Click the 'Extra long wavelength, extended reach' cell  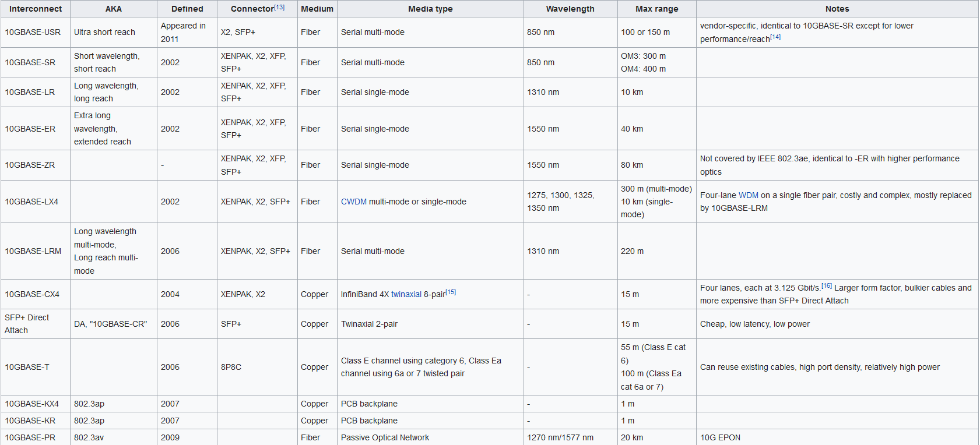114,129
